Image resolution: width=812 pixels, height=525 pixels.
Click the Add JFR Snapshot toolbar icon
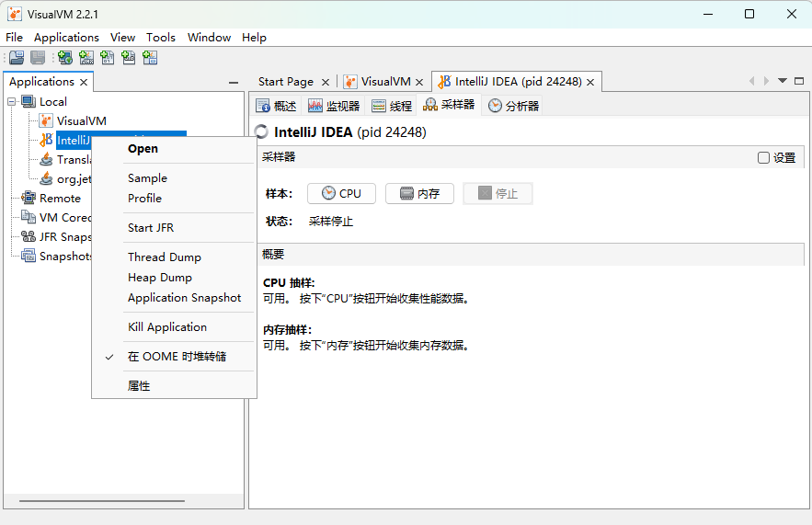(129, 58)
